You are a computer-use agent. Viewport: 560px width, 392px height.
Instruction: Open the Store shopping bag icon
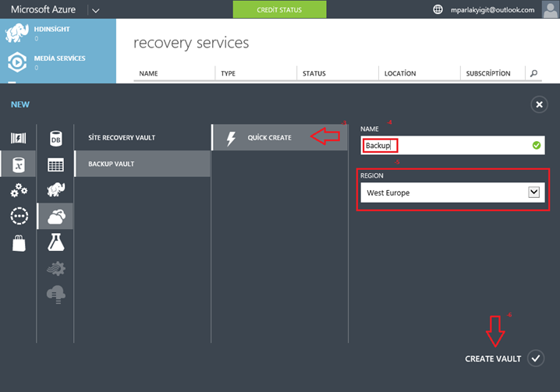pyautogui.click(x=19, y=243)
